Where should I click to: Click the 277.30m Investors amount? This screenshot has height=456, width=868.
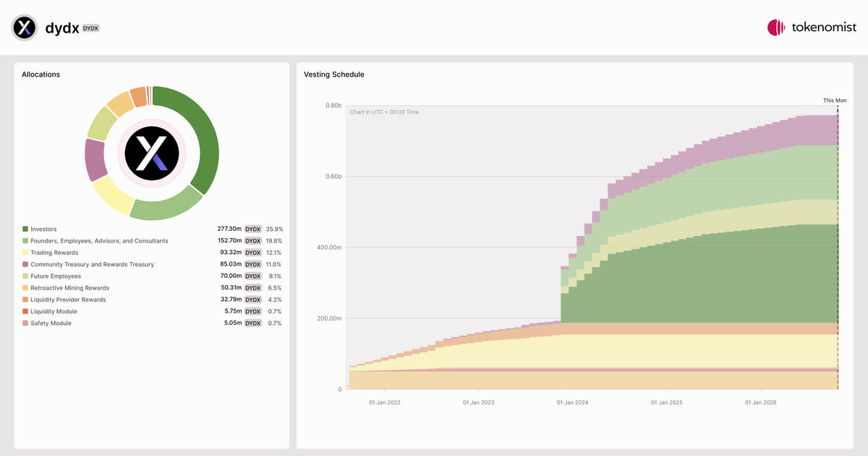point(229,229)
